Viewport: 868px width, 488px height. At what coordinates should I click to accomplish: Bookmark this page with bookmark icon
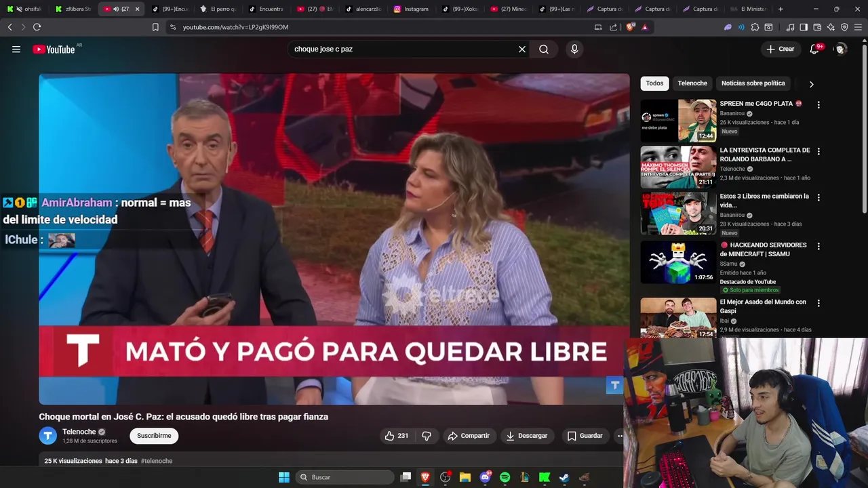pyautogui.click(x=155, y=27)
